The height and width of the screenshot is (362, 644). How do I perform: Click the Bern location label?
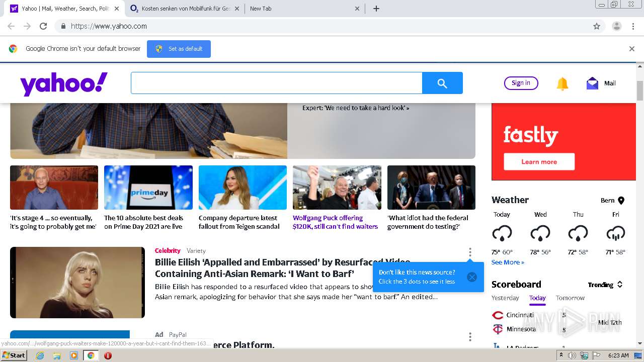pyautogui.click(x=607, y=201)
